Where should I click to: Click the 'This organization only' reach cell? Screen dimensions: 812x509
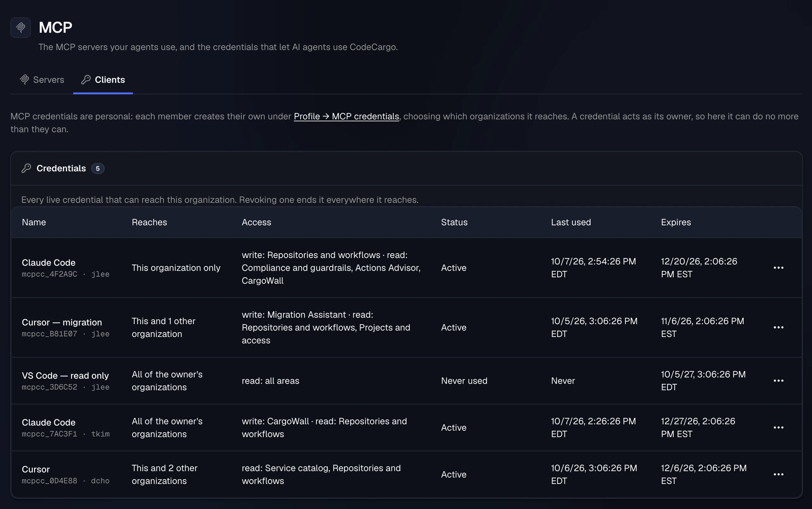176,268
